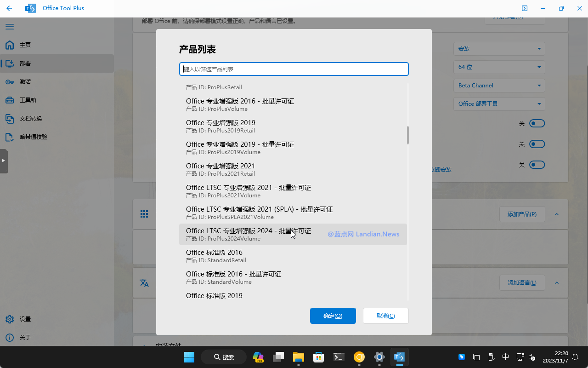Open the 64 位 architecture dropdown
This screenshot has width=588, height=368.
499,67
